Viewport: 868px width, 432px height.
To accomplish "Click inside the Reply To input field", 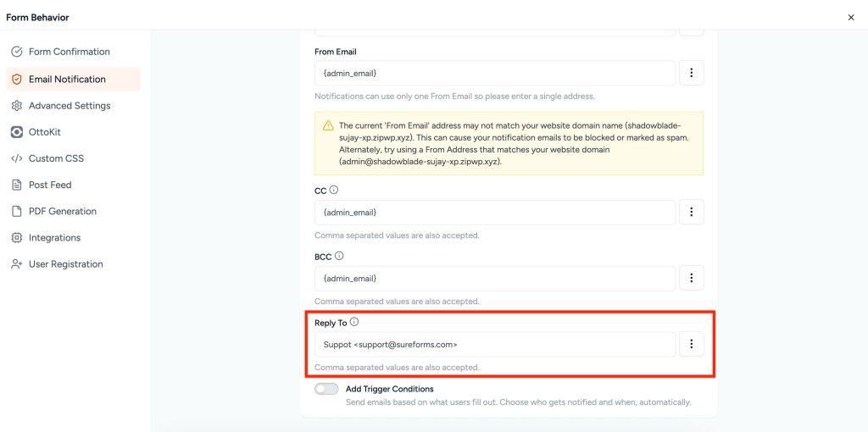I will click(495, 344).
